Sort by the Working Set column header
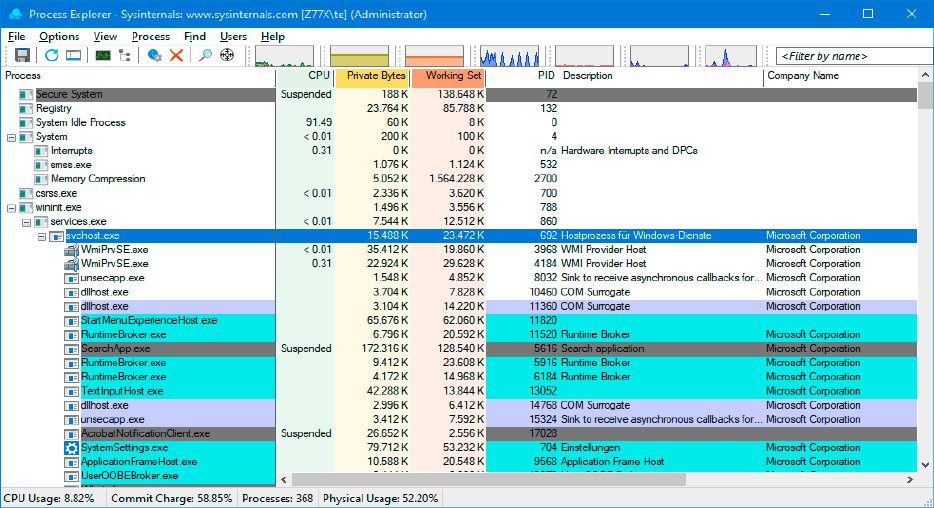 point(449,76)
